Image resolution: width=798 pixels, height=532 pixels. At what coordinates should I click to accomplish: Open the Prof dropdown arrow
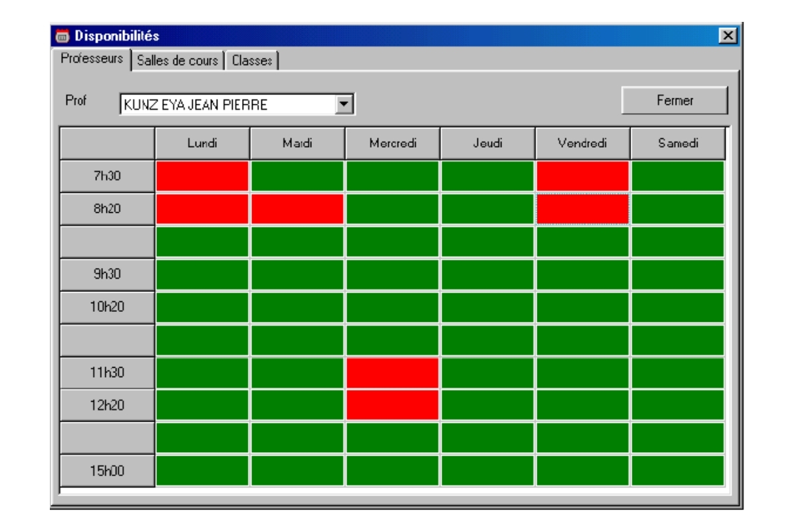click(x=343, y=104)
